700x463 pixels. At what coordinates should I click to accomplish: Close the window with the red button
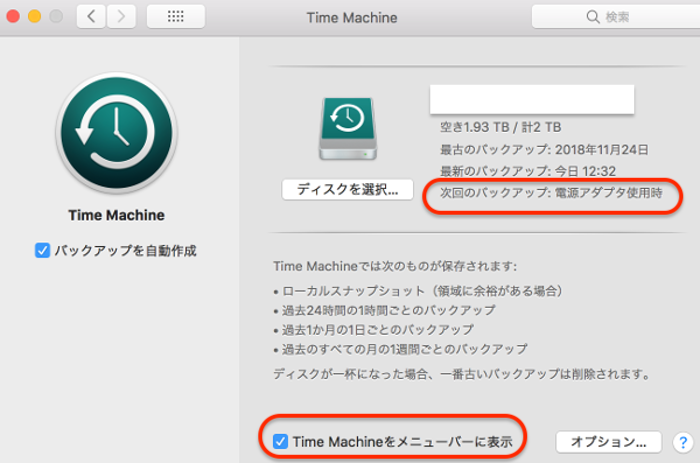coord(13,17)
